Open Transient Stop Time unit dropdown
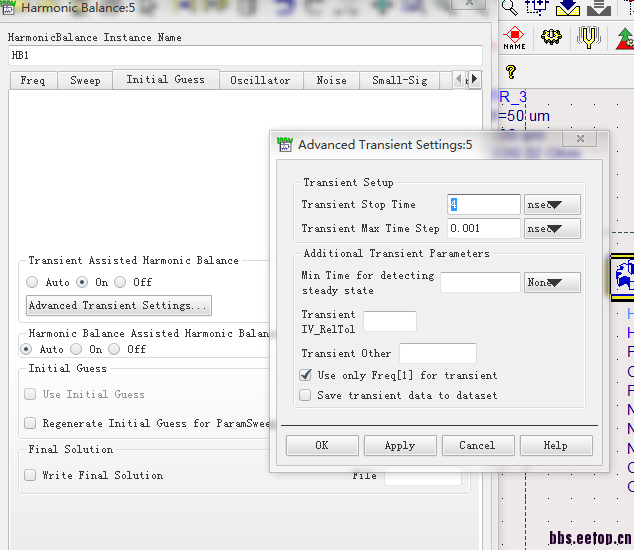This screenshot has height=550, width=634. [x=552, y=205]
